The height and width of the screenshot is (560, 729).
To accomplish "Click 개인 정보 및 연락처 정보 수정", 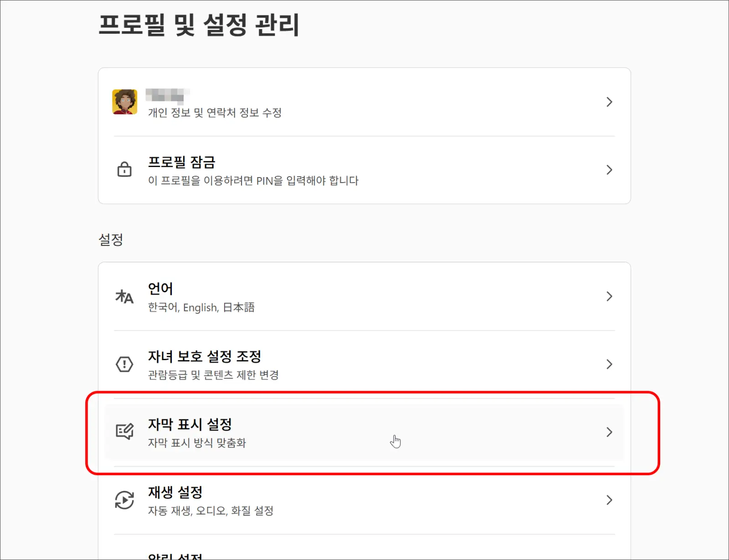I will 215,112.
